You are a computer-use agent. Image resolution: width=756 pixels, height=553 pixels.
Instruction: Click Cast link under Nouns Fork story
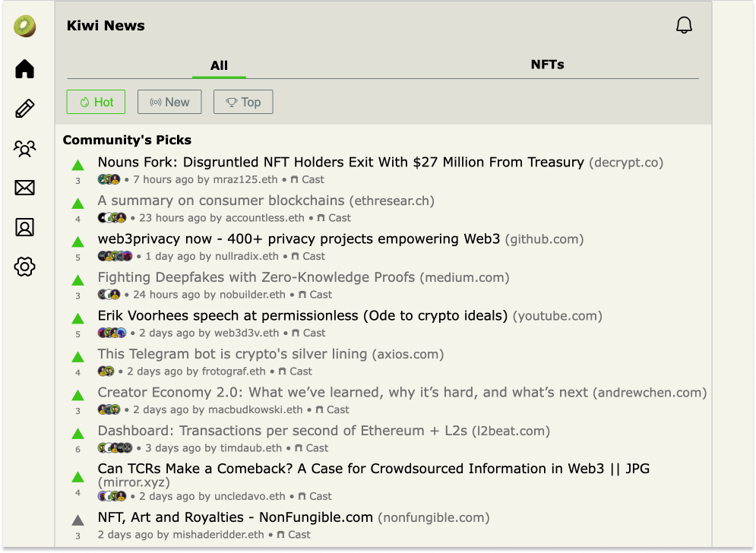(x=308, y=180)
